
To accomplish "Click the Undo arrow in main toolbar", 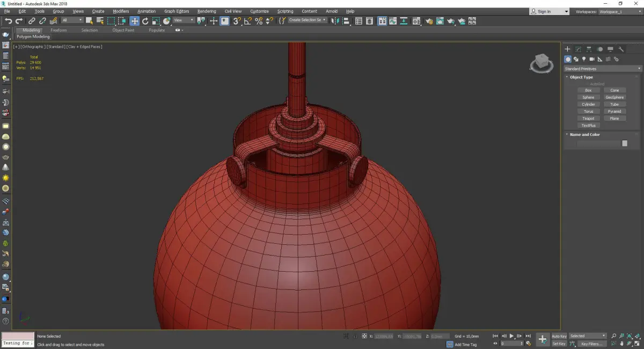I will coord(8,21).
